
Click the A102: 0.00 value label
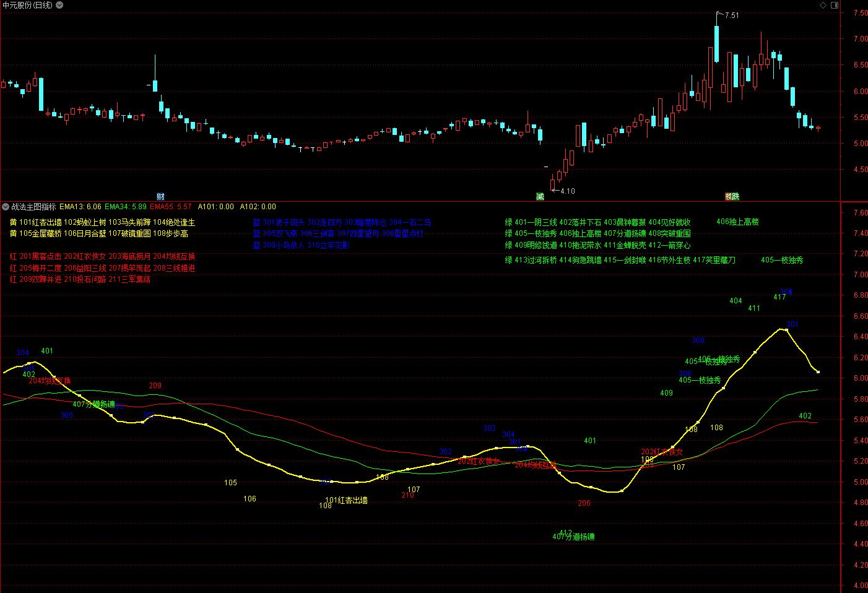click(258, 207)
